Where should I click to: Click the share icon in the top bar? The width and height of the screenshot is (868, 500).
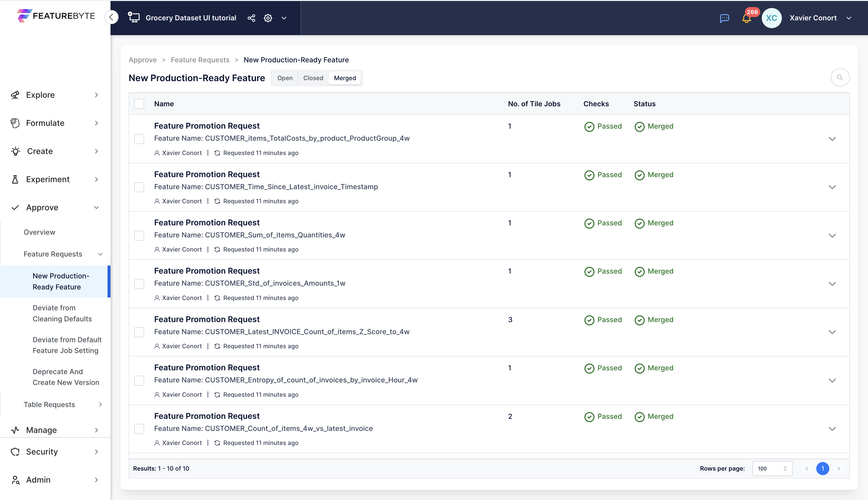coord(251,18)
